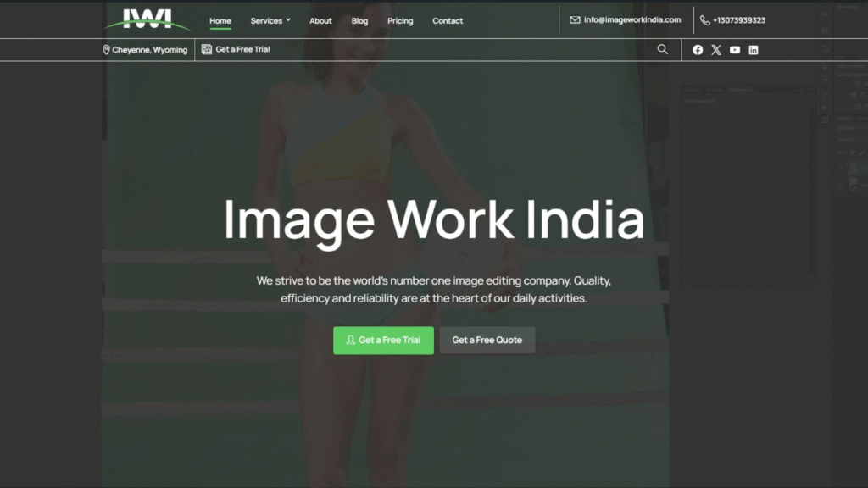The height and width of the screenshot is (488, 868).
Task: Click the location pin icon
Action: 106,50
